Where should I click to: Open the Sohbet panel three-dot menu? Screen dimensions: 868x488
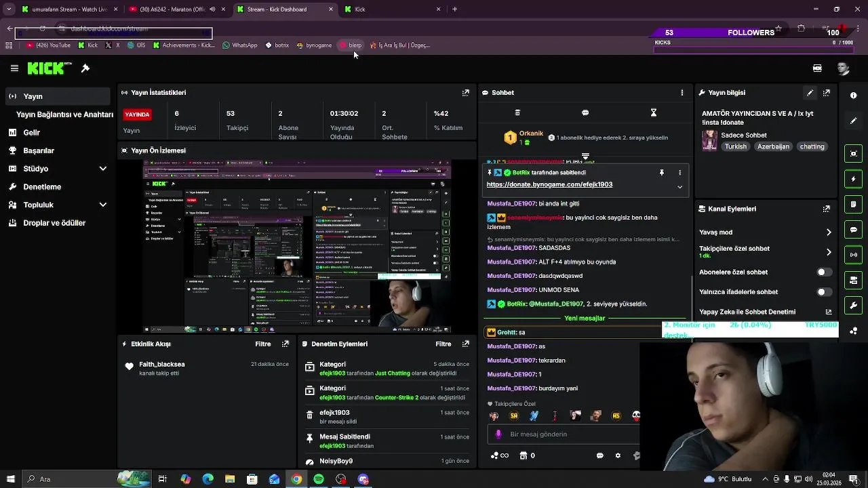(x=682, y=93)
